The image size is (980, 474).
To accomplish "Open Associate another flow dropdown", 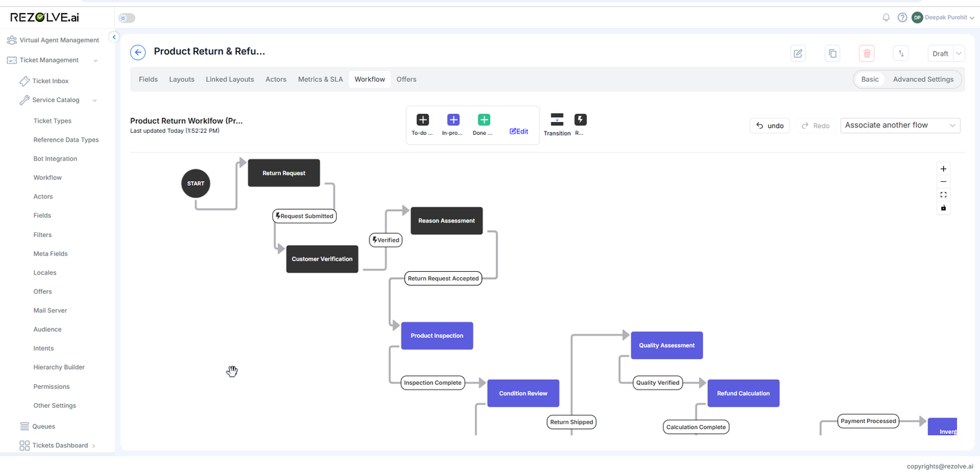I will tap(900, 125).
